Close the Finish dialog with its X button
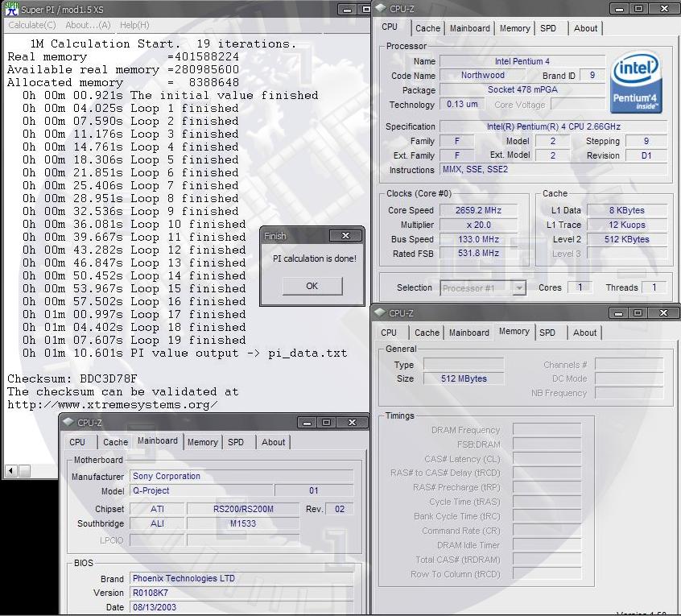 click(x=345, y=235)
